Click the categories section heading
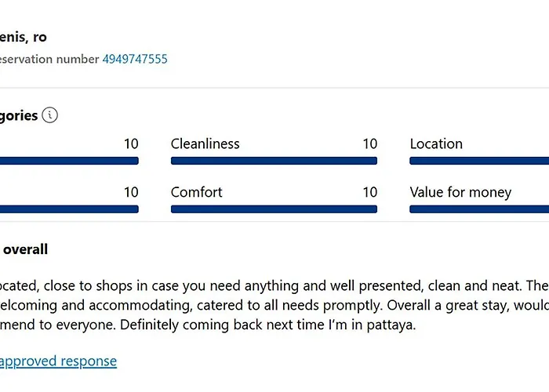 [19, 115]
